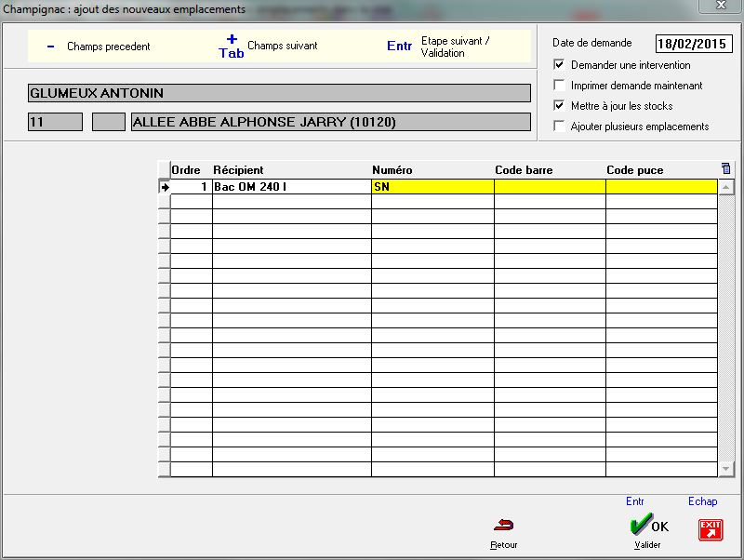
Task: Click grid scrollbar down arrow
Action: click(x=725, y=469)
